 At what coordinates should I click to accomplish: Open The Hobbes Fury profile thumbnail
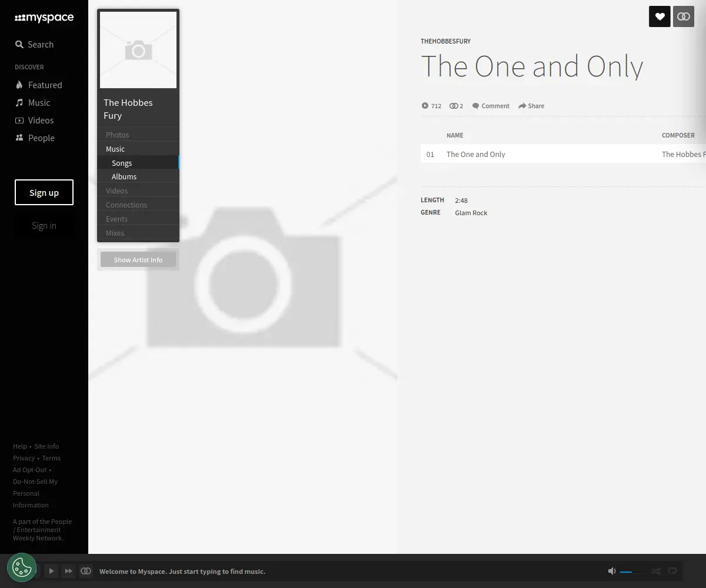138,50
